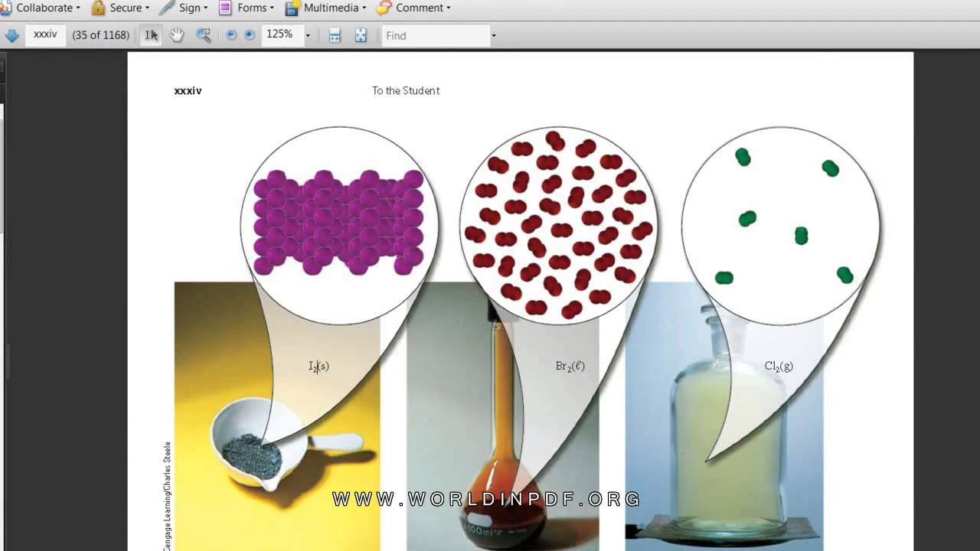Expand the Find options dropdown arrow
Screen dimensions: 980x551
(x=494, y=35)
